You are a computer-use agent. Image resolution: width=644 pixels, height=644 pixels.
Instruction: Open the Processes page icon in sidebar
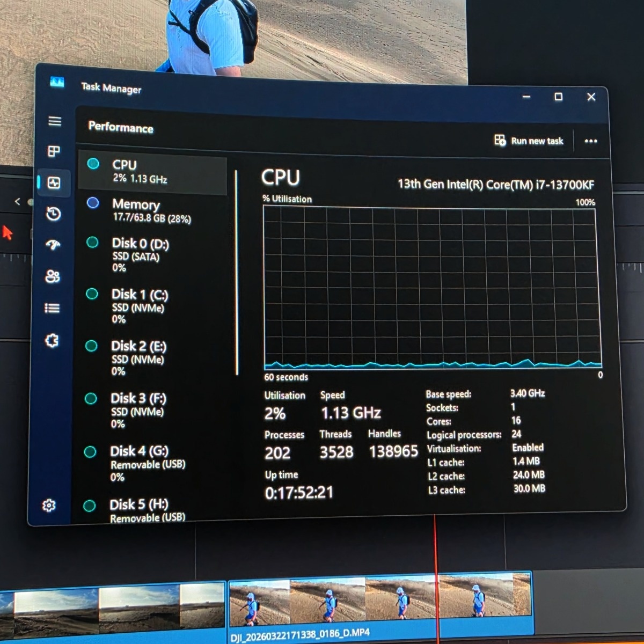[x=54, y=151]
